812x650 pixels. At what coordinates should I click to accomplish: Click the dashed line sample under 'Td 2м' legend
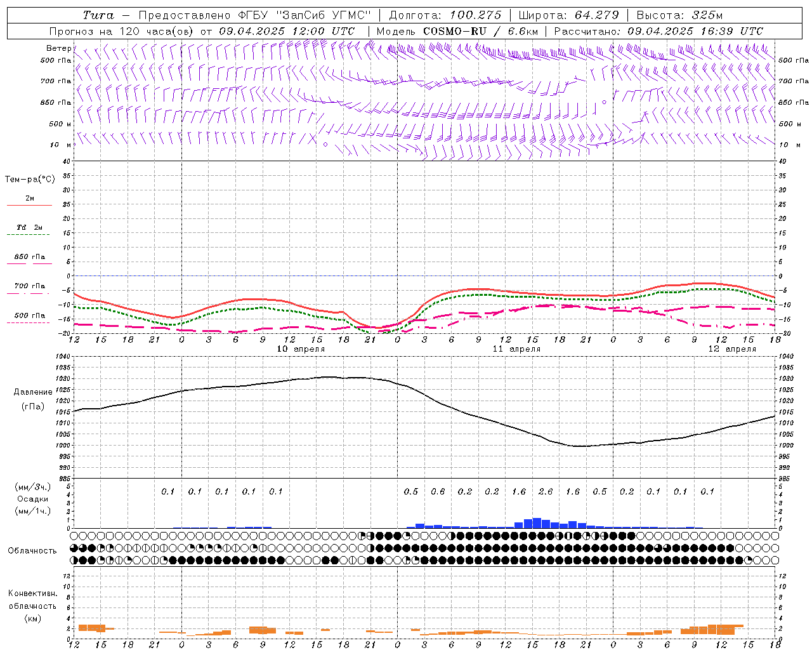click(29, 235)
